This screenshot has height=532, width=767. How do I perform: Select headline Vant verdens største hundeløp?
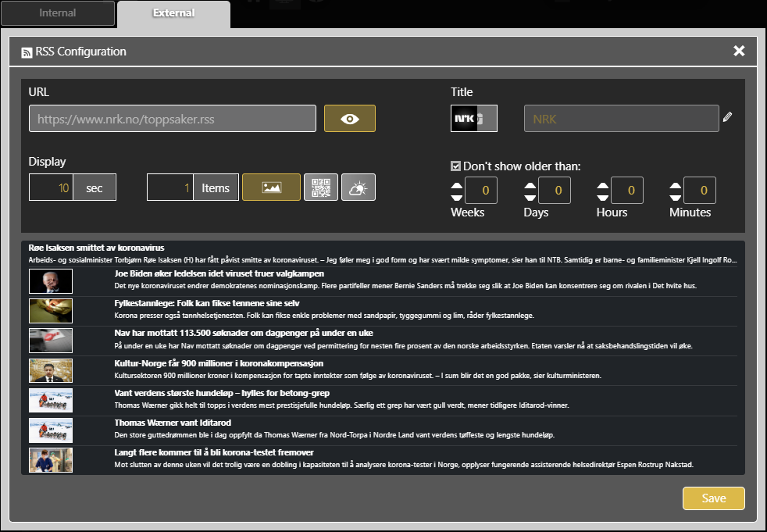point(222,393)
